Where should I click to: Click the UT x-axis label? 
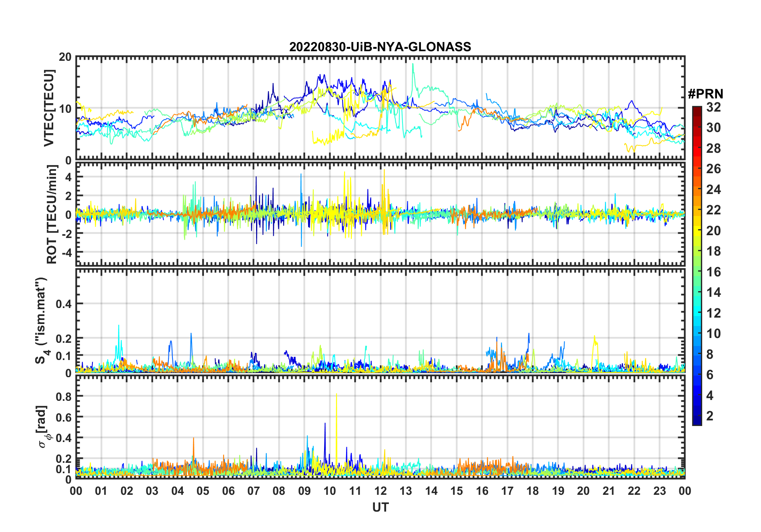(380, 507)
